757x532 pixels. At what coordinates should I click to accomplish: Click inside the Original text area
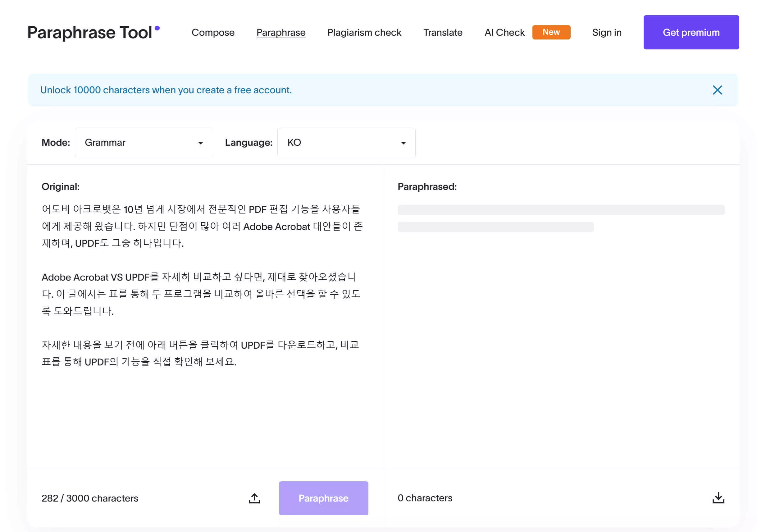(204, 297)
